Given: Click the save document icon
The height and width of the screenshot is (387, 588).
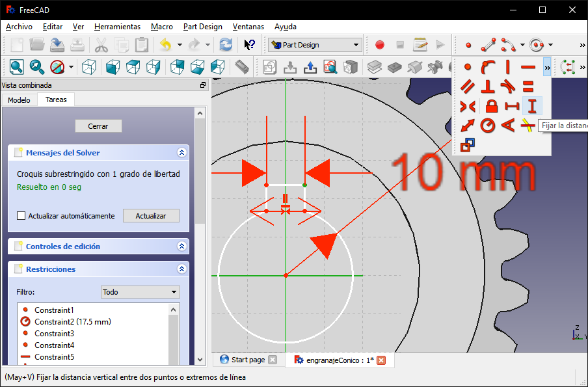Looking at the screenshot, I should 57,45.
